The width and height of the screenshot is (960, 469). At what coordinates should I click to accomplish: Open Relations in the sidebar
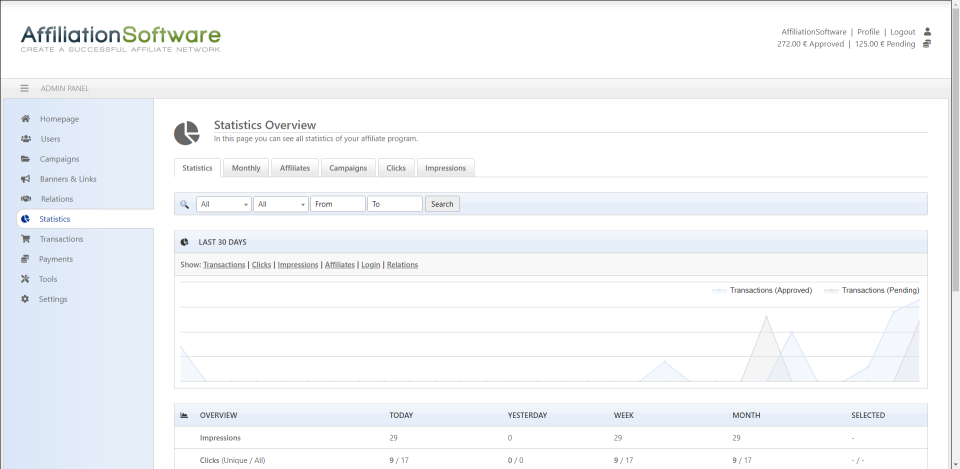click(x=57, y=199)
